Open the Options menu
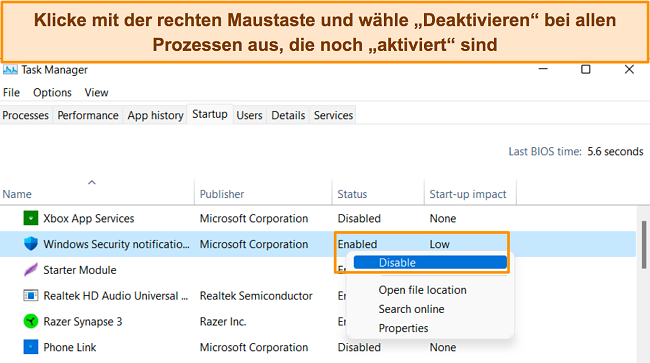Viewport: 650px width, 363px height. point(52,92)
